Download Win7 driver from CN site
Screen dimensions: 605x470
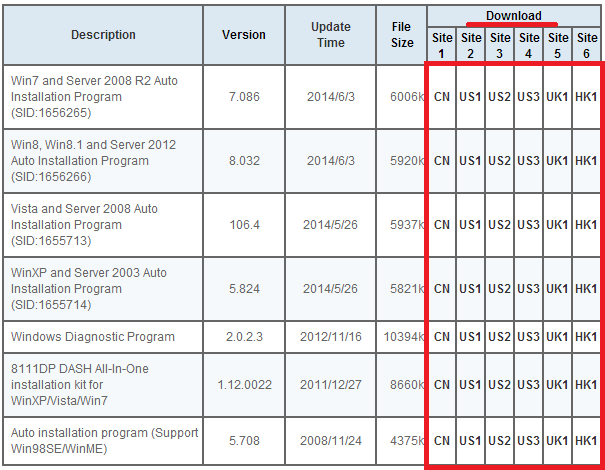(442, 96)
